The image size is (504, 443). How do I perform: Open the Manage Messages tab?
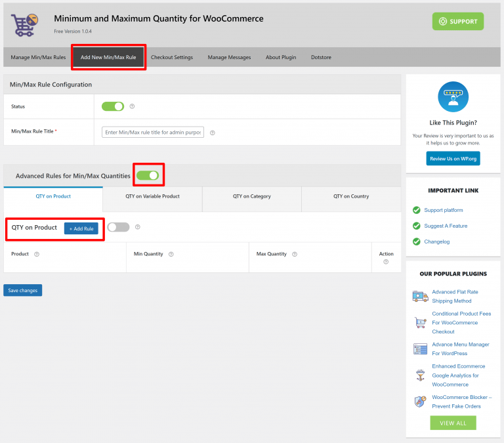[x=229, y=57]
